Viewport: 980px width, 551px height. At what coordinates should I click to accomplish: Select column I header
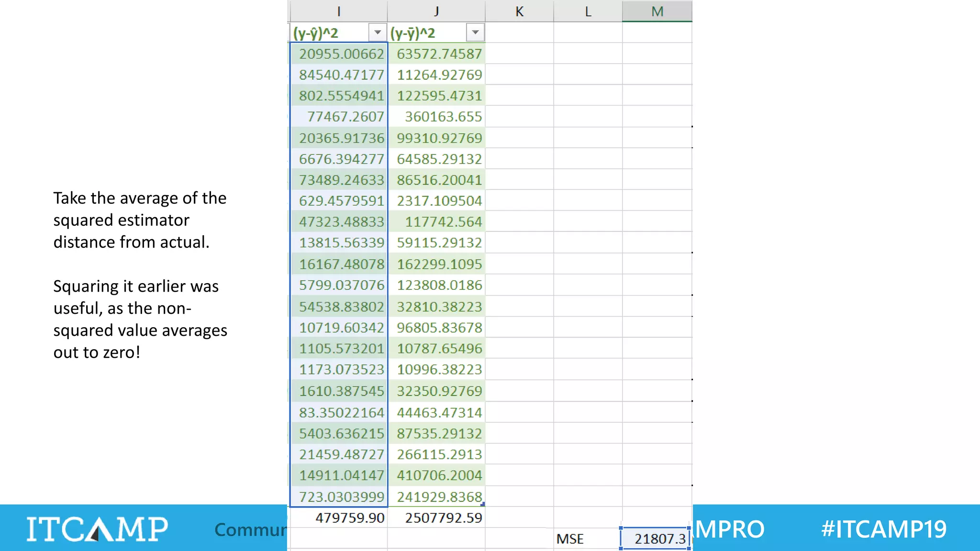(339, 11)
